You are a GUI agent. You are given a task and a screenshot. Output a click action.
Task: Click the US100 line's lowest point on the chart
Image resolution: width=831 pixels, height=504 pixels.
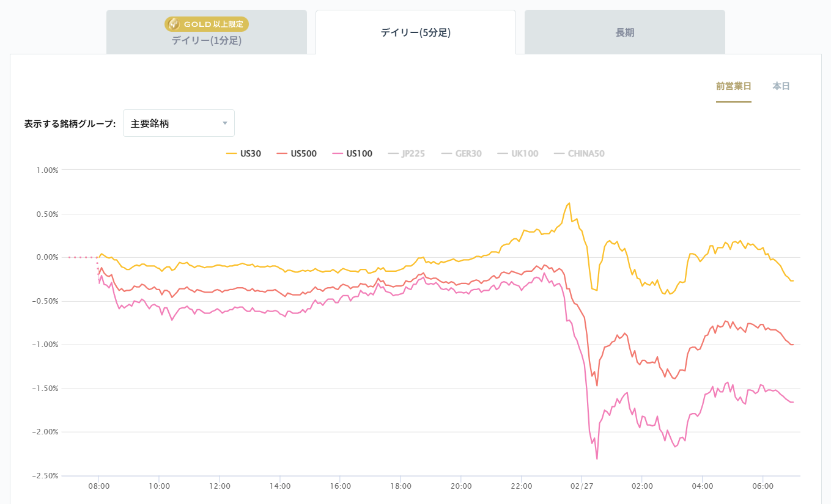597,458
